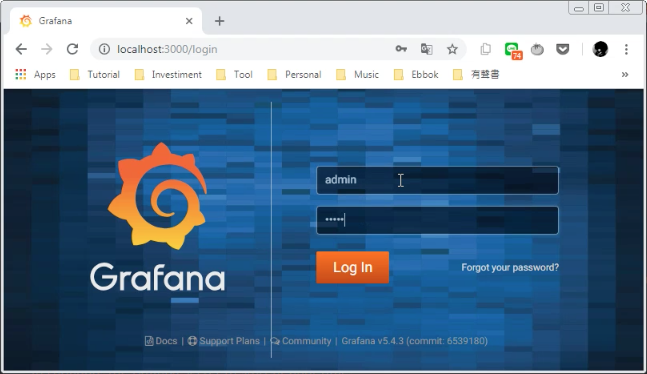This screenshot has width=647, height=374.
Task: Open the Chrome profile avatar
Action: (600, 49)
